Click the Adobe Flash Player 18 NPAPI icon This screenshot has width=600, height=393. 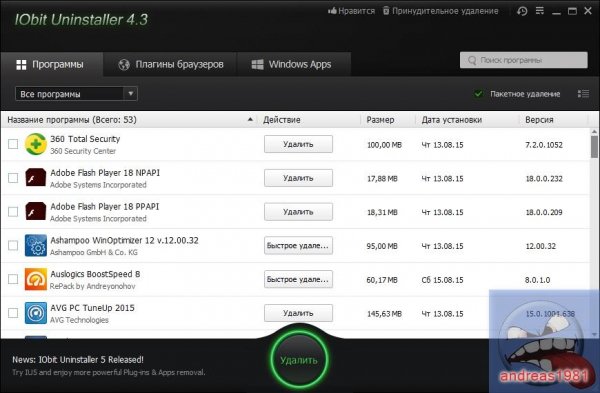36,178
